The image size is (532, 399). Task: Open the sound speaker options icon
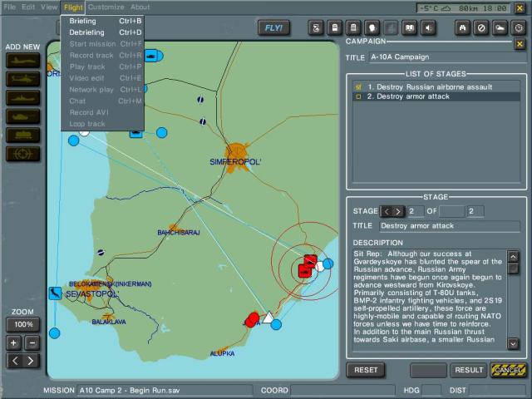coord(429,27)
